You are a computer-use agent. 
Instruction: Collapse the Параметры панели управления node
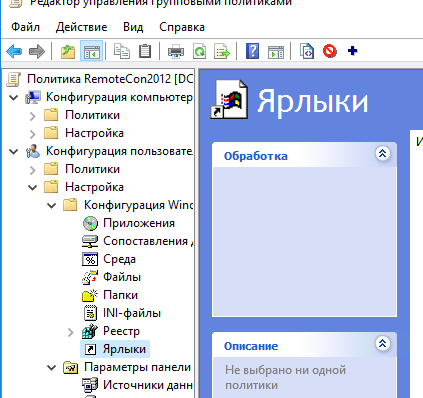click(52, 368)
